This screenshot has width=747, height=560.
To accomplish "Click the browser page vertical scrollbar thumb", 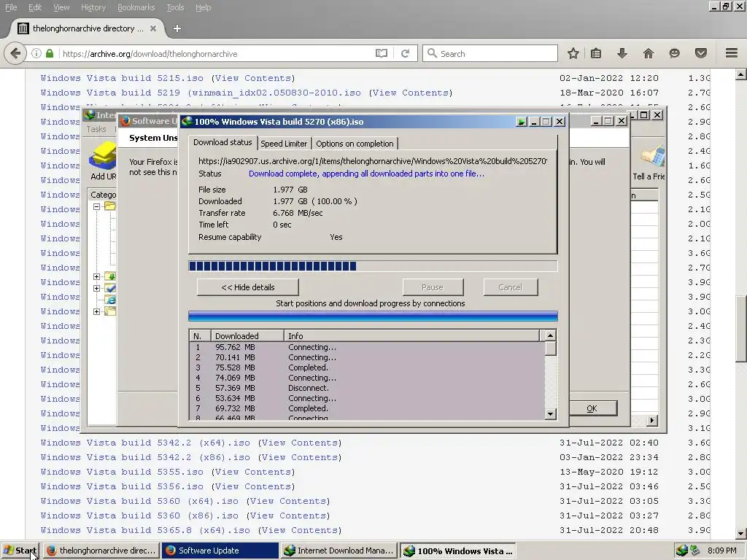I will coord(741,329).
